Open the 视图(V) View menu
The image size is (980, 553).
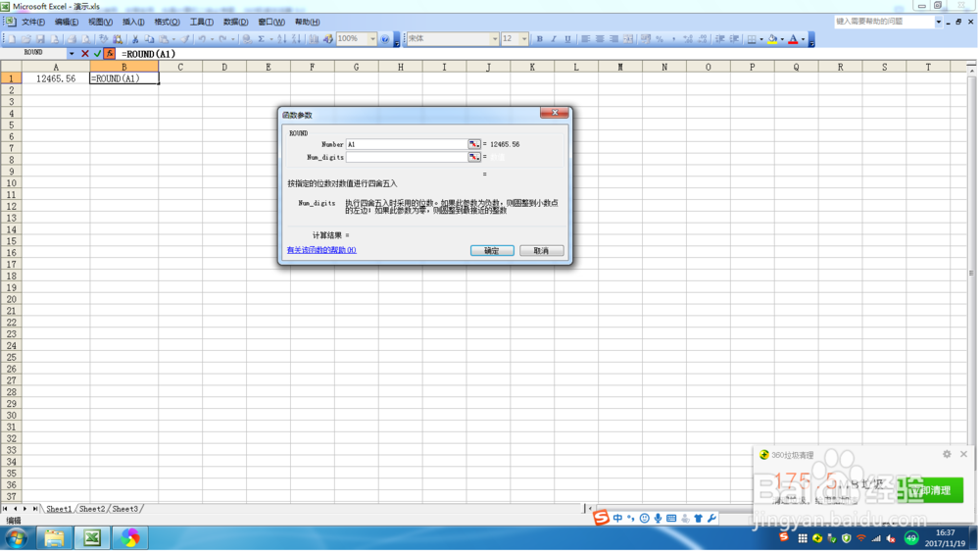100,22
